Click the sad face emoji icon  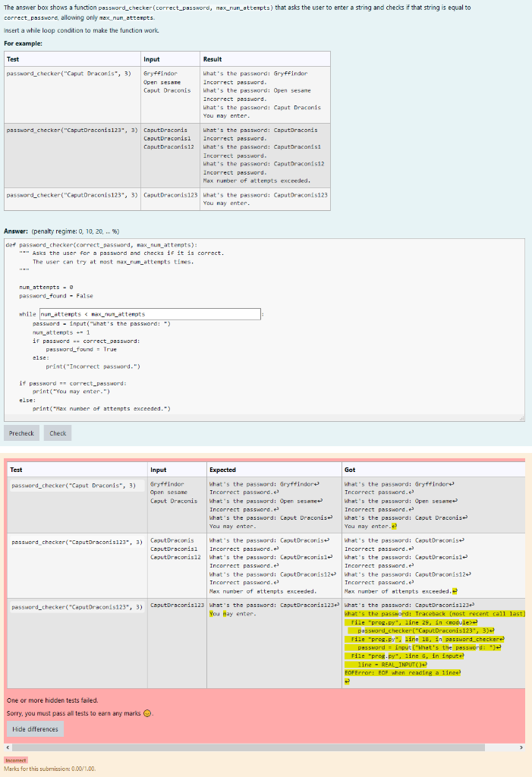pyautogui.click(x=146, y=713)
